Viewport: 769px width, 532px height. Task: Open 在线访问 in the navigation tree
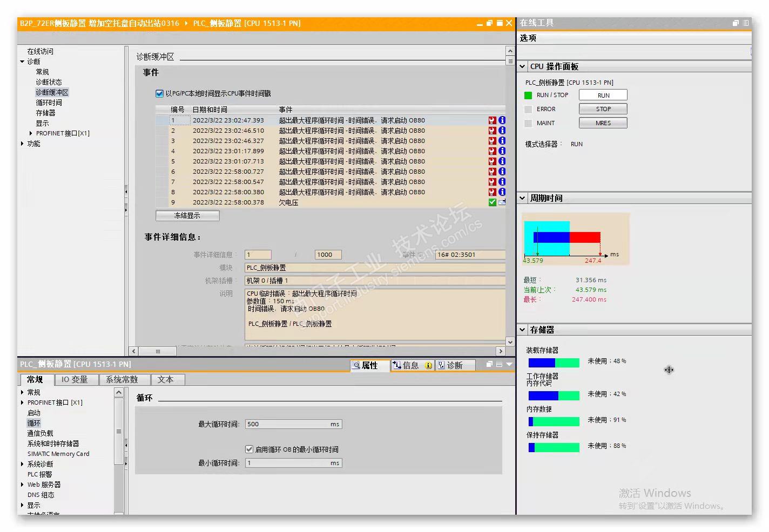click(41, 51)
